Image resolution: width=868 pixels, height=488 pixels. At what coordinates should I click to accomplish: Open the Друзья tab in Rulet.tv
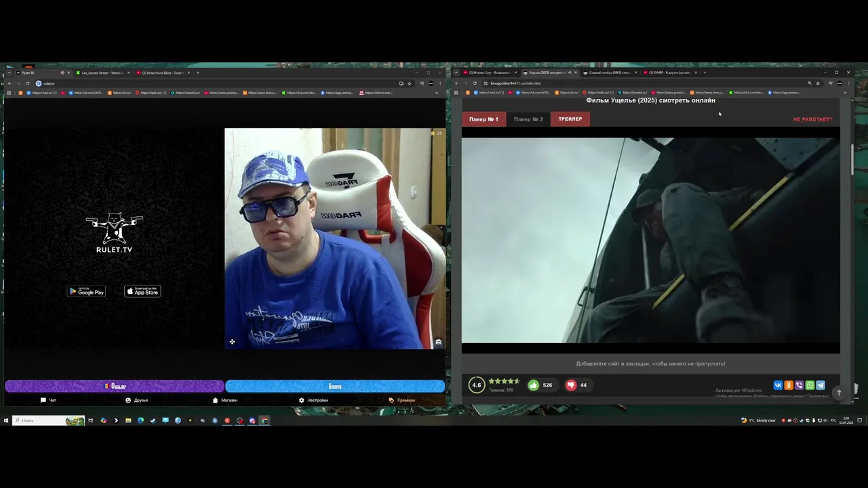click(x=136, y=400)
